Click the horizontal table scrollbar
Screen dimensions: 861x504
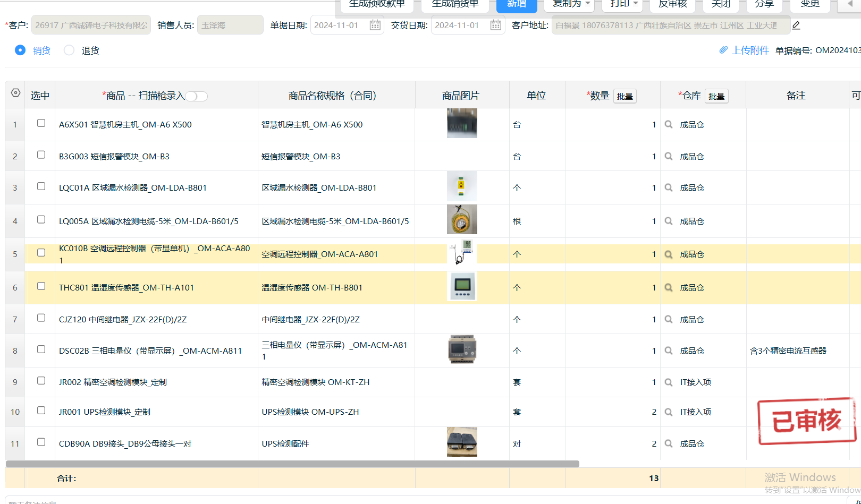point(292,464)
